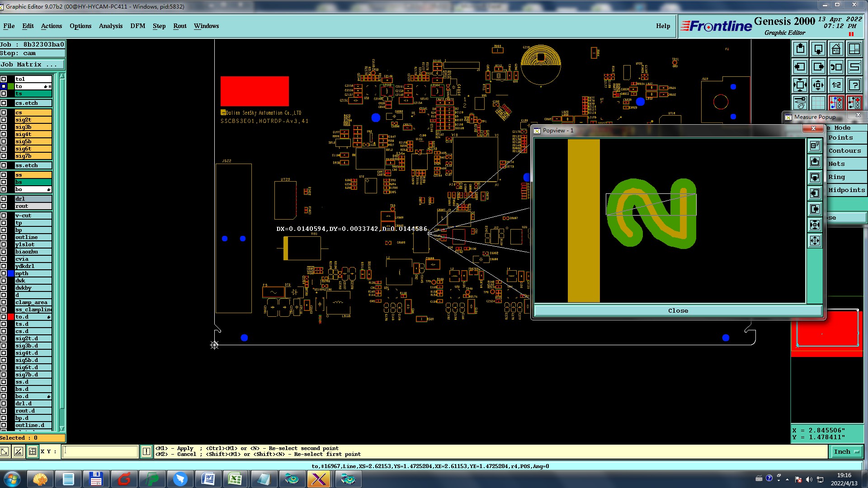
Task: Open the Analysis menu
Action: [x=110, y=26]
